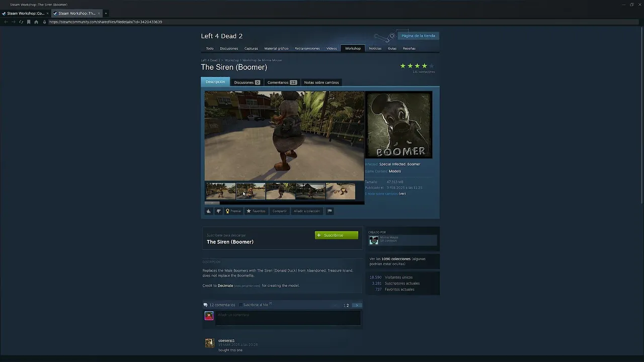
Task: View the 1090 colecciones link
Action: (396, 259)
